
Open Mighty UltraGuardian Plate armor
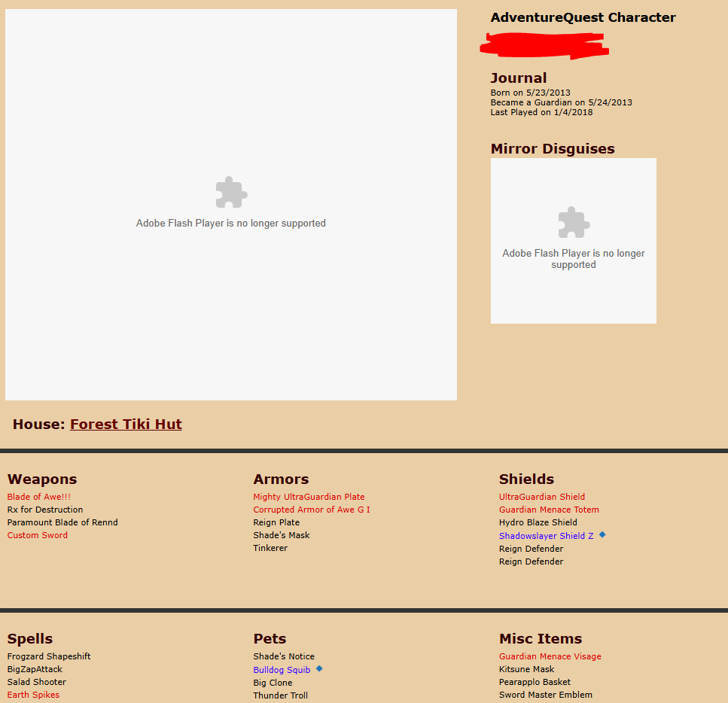[x=309, y=497]
